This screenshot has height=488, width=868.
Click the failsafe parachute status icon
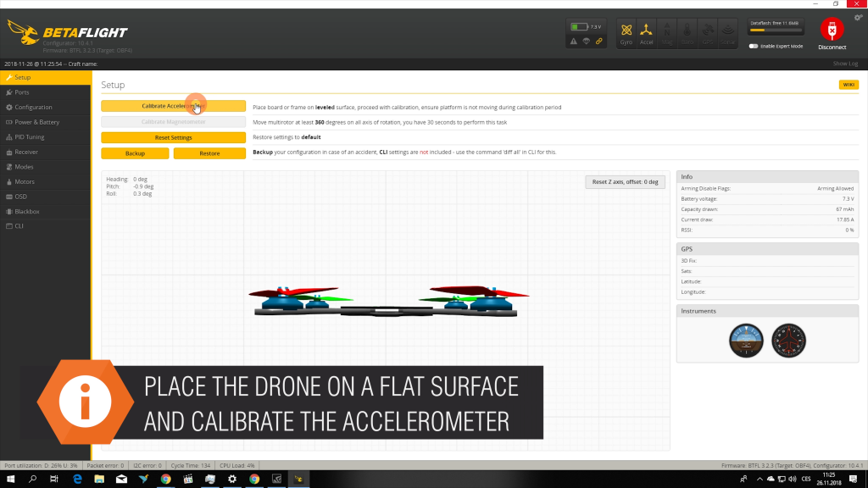pyautogui.click(x=587, y=42)
